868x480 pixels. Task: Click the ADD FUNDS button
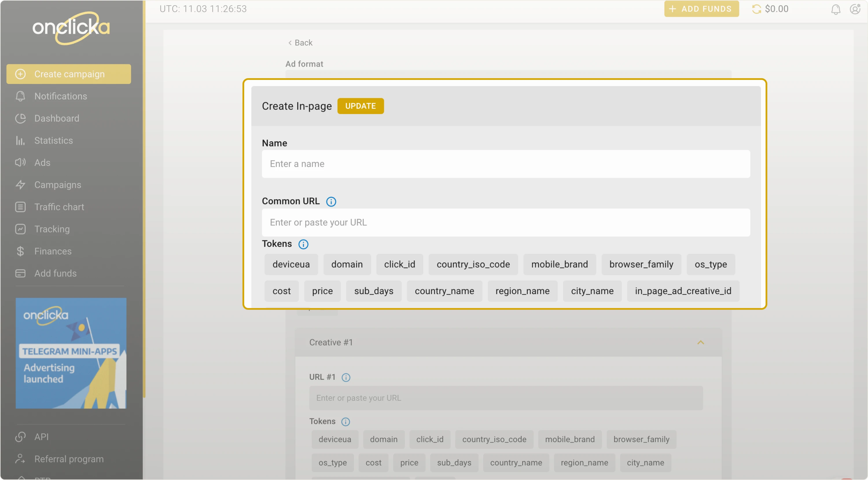(701, 9)
